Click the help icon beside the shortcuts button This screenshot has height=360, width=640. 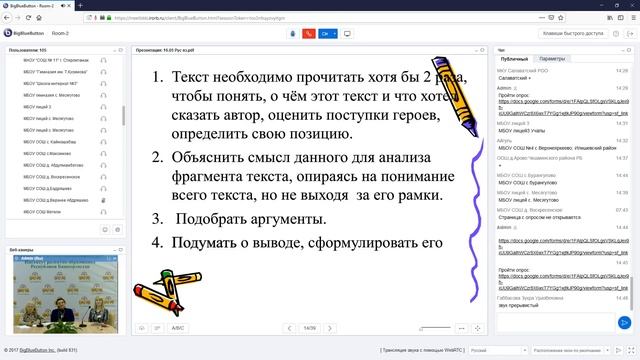(x=616, y=33)
